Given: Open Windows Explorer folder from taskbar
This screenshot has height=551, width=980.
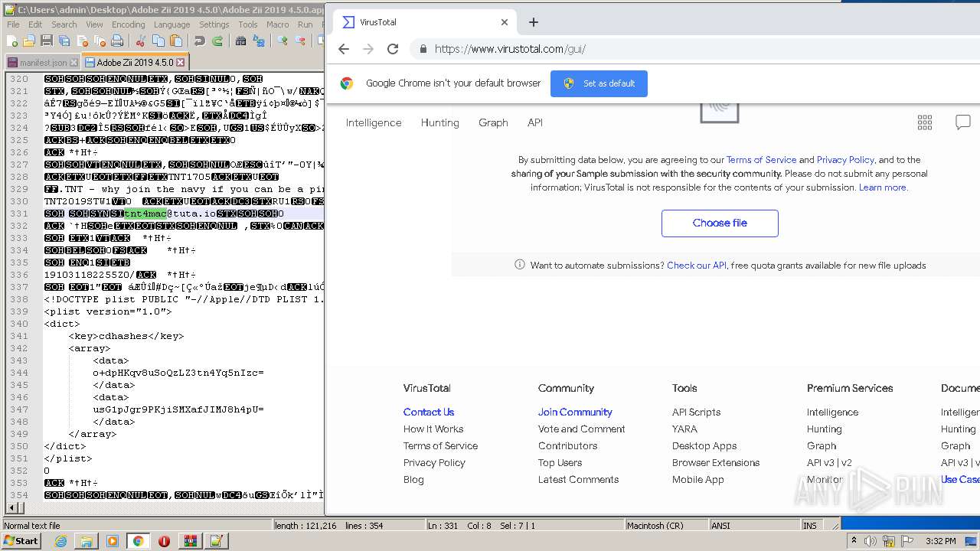Looking at the screenshot, I should [x=87, y=541].
